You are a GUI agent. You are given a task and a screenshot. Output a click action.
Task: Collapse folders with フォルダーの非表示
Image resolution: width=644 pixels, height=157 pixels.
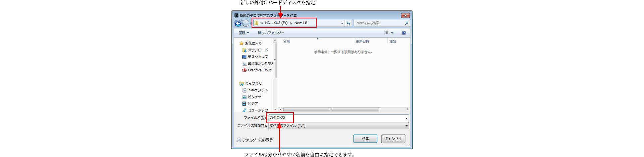[255, 140]
